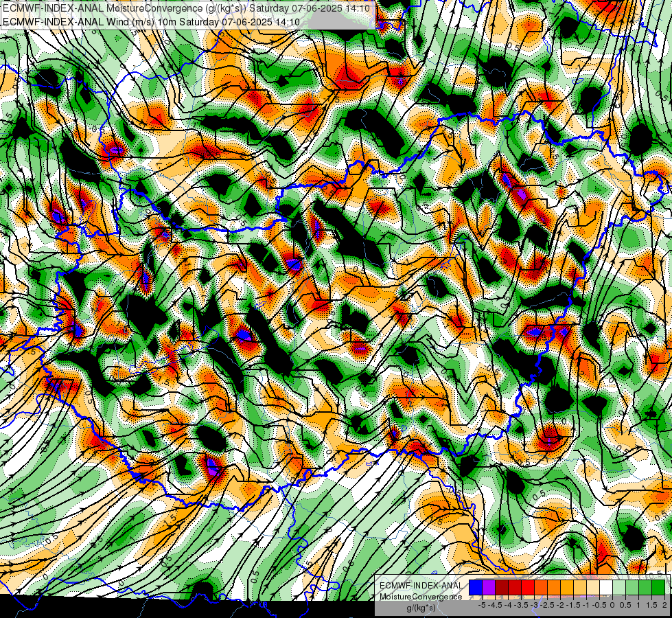Viewport: 672px width, 618px height.
Task: Click the '-4' legend scale value
Action: coord(508,605)
